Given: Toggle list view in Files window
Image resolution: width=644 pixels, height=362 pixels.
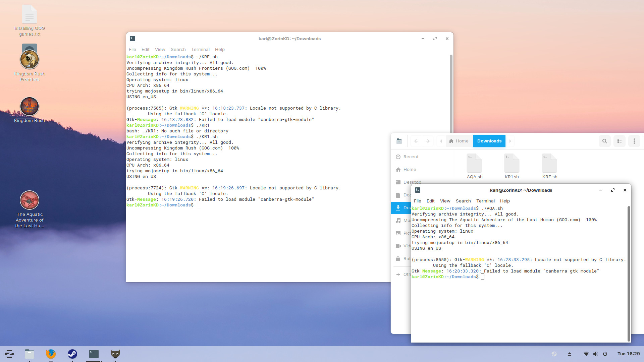Looking at the screenshot, I should [x=620, y=141].
